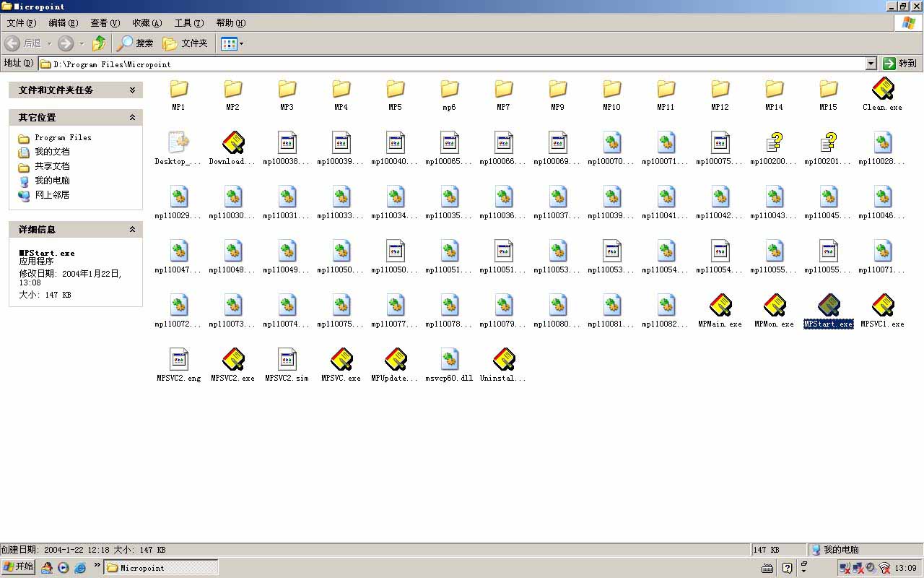The width and height of the screenshot is (924, 578).
Task: Click the language bar keyboard icon
Action: pyautogui.click(x=767, y=568)
